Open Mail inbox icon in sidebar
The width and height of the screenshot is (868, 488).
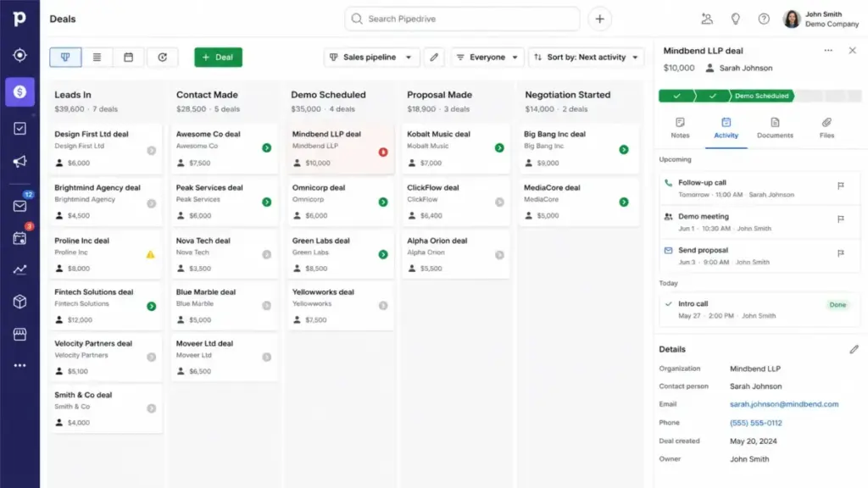click(x=19, y=206)
